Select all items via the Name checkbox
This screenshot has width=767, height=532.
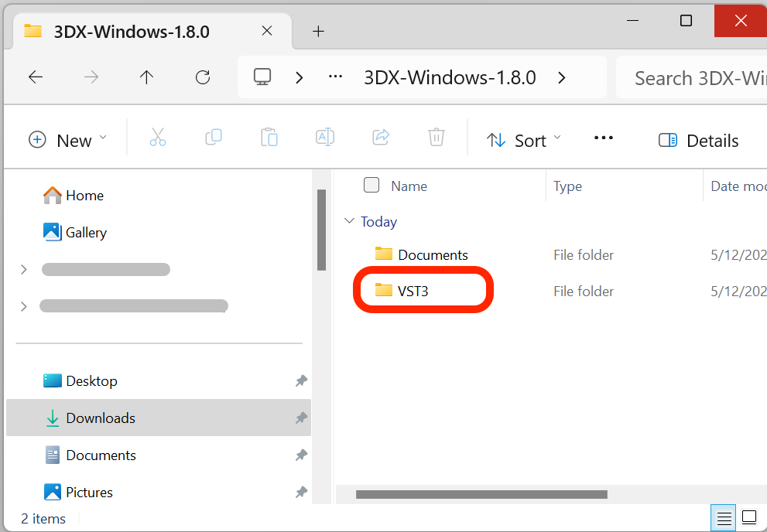pos(372,185)
